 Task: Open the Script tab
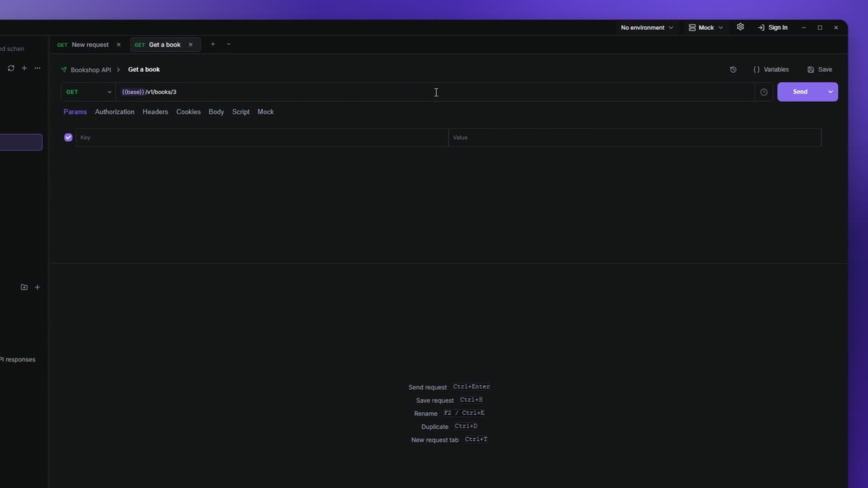pos(241,112)
